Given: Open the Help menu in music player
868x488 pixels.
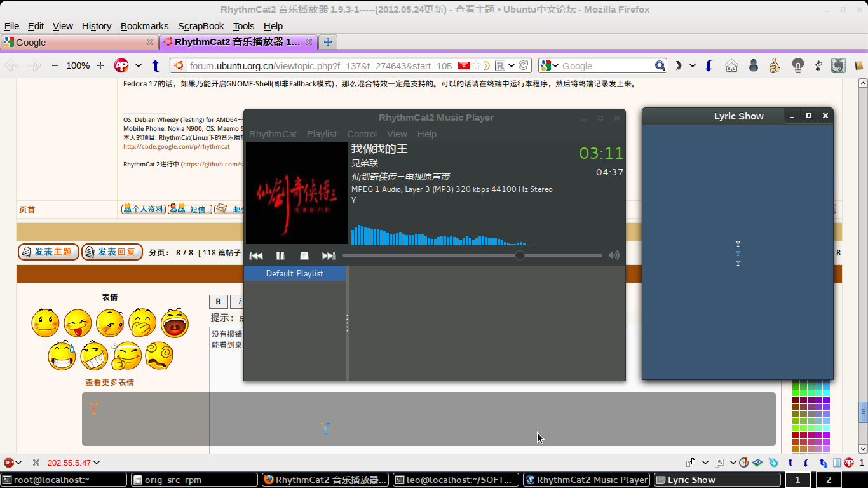Looking at the screenshot, I should pos(427,134).
